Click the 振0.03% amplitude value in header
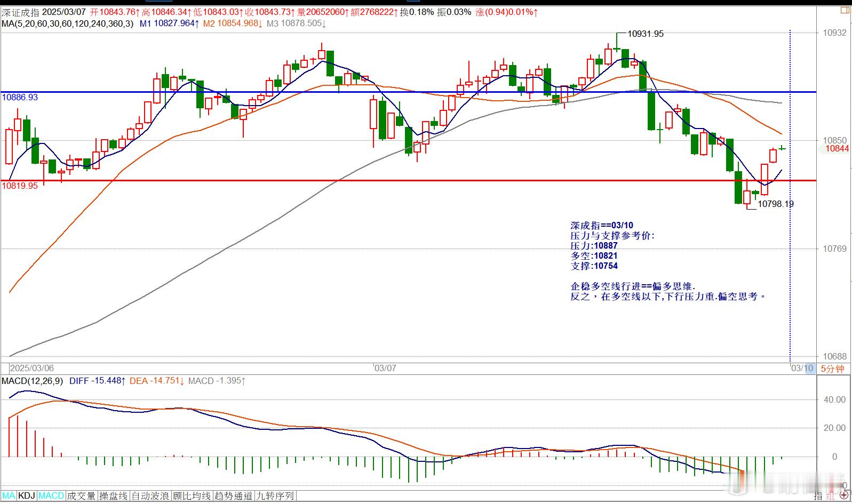This screenshot has width=852, height=504. click(455, 12)
